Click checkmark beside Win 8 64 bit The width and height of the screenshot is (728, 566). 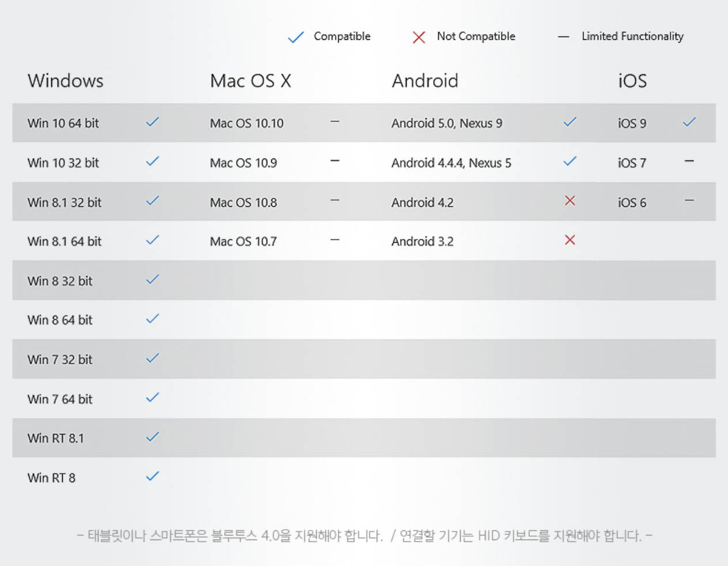coord(153,318)
